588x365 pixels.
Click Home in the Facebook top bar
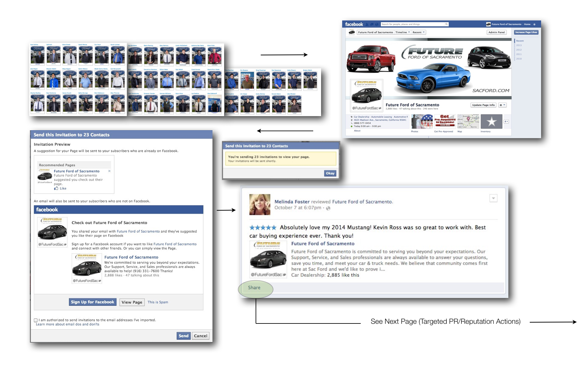527,24
